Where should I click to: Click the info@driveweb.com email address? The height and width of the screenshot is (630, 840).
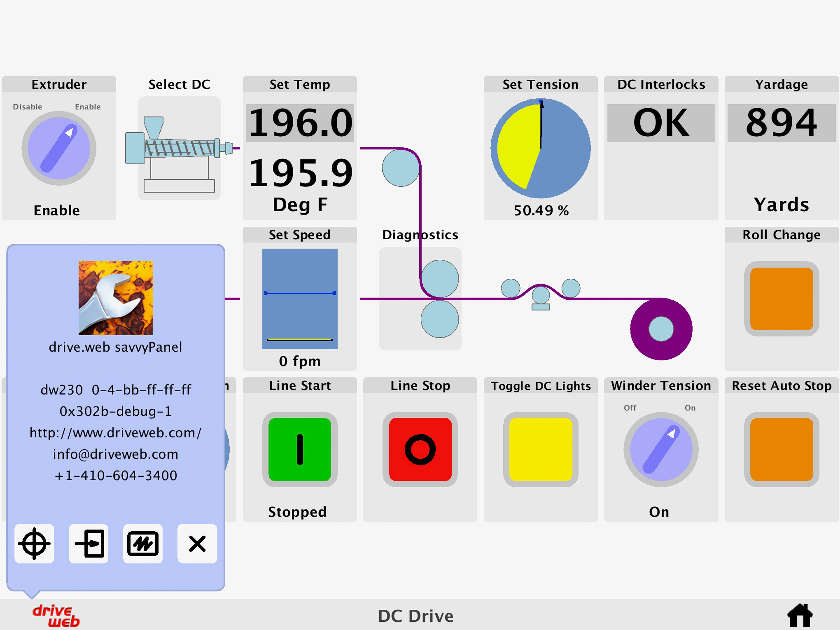[x=115, y=454]
